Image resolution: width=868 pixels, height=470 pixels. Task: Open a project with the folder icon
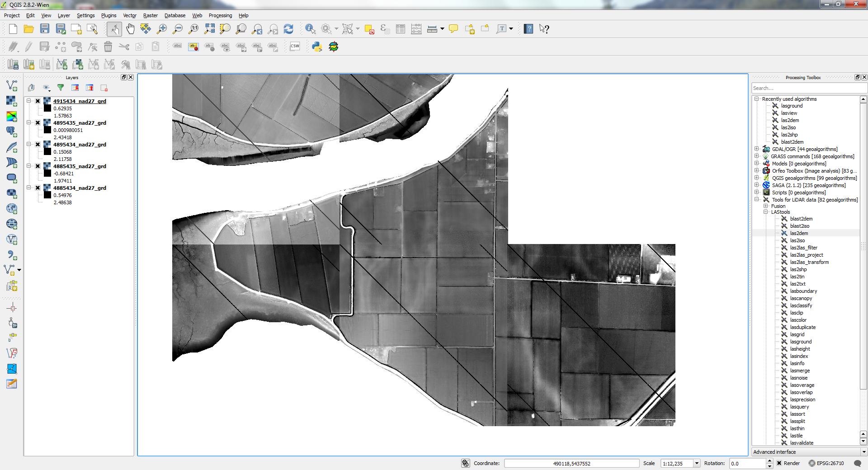pos(28,29)
